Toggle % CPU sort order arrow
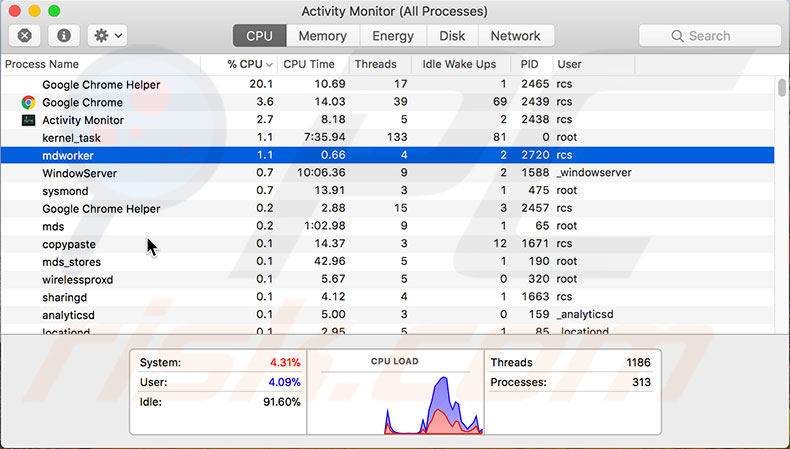This screenshot has height=449, width=790. [x=269, y=65]
